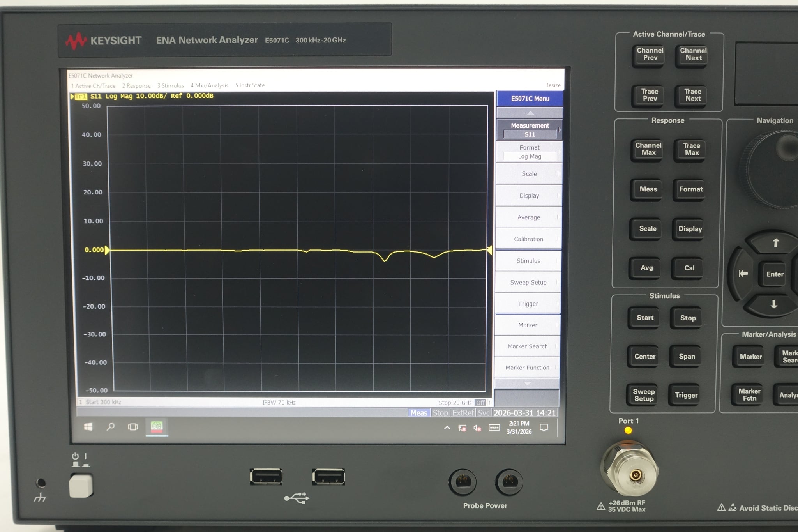Image resolution: width=798 pixels, height=532 pixels.
Task: Open the Trigger softkey submenu
Action: coord(528,304)
